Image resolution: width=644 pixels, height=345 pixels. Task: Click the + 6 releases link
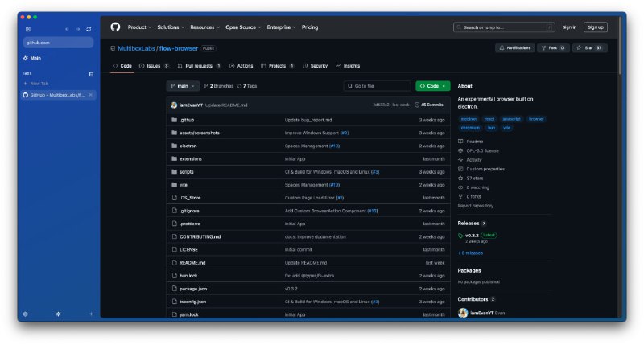pyautogui.click(x=470, y=253)
